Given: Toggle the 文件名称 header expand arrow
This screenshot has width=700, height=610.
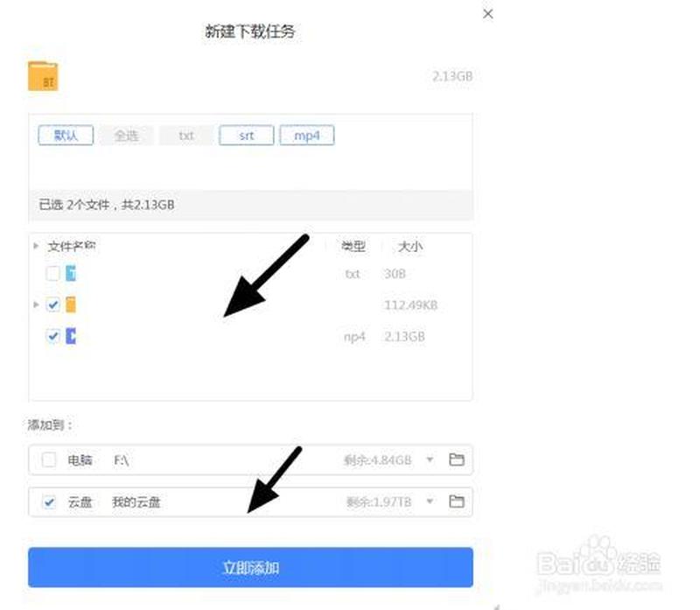Looking at the screenshot, I should coord(36,246).
